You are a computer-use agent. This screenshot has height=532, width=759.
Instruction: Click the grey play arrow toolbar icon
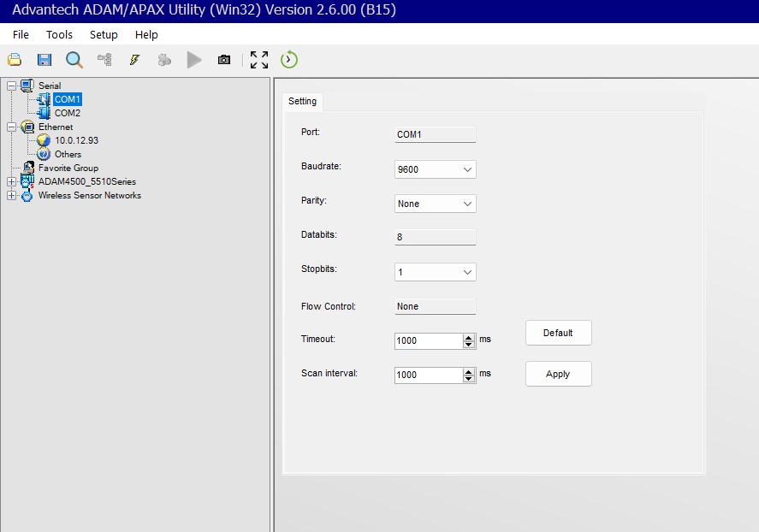click(x=194, y=60)
